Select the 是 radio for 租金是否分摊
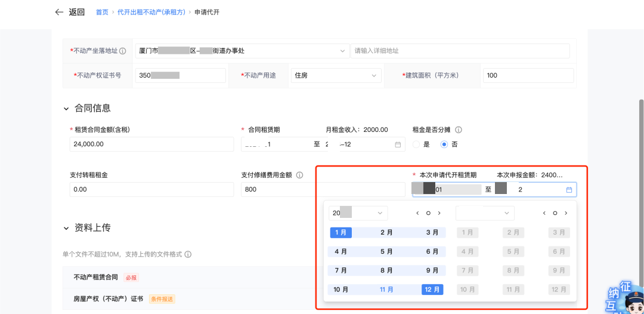This screenshot has width=644, height=314. 416,144
